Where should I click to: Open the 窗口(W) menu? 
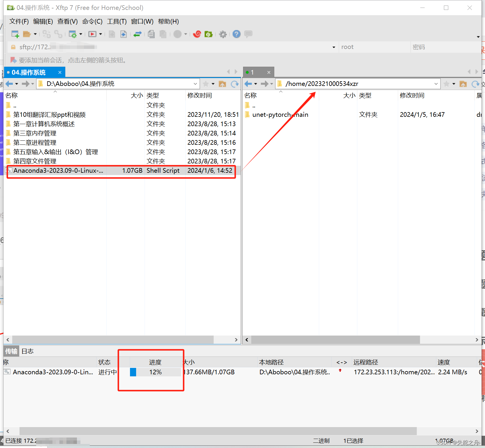pos(142,21)
